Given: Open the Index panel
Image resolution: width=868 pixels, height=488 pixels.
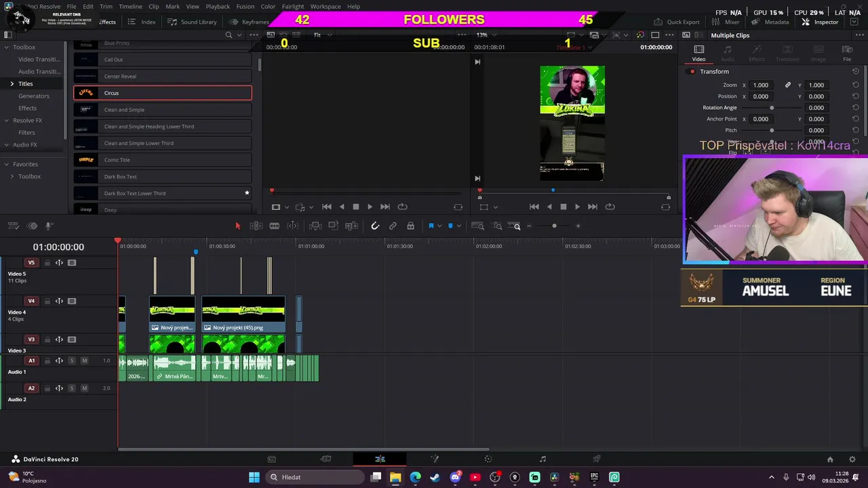Looking at the screenshot, I should tap(142, 22).
